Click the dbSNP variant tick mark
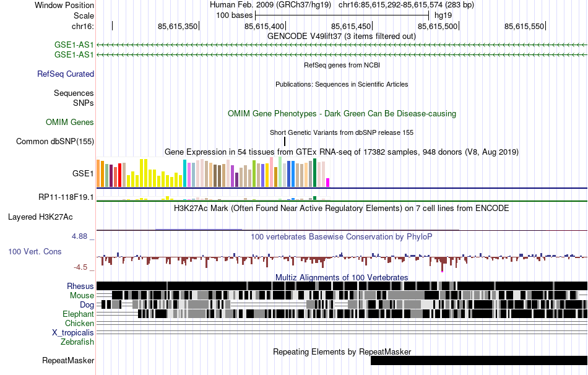The image size is (588, 375). coord(285,141)
